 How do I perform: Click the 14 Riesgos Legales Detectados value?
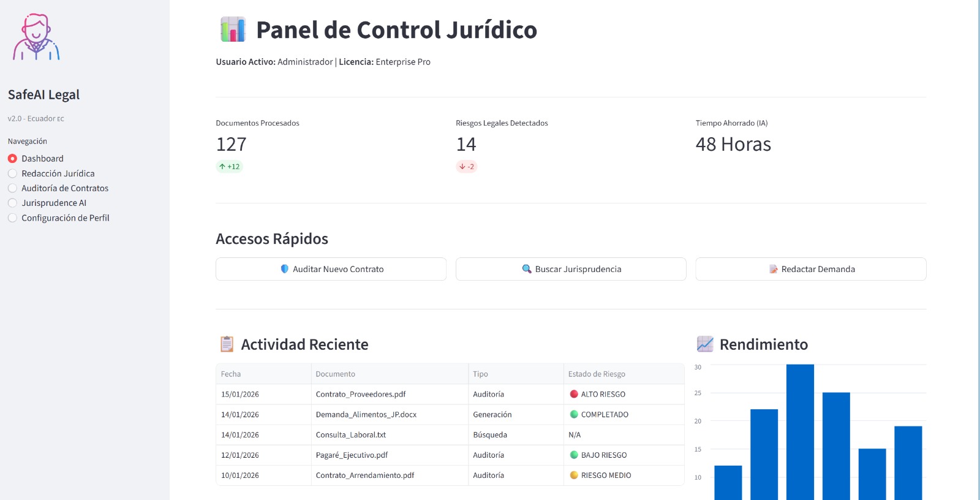point(466,144)
